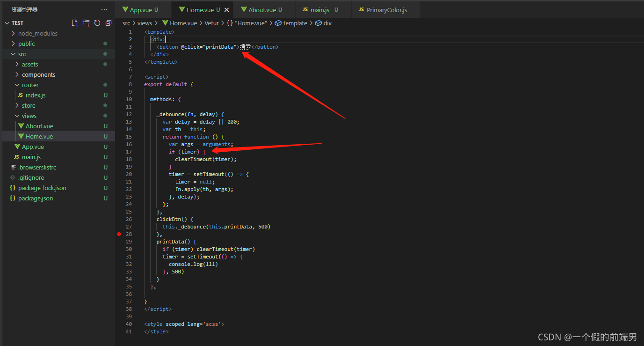
Task: Open the .gitignore file
Action: click(x=31, y=177)
